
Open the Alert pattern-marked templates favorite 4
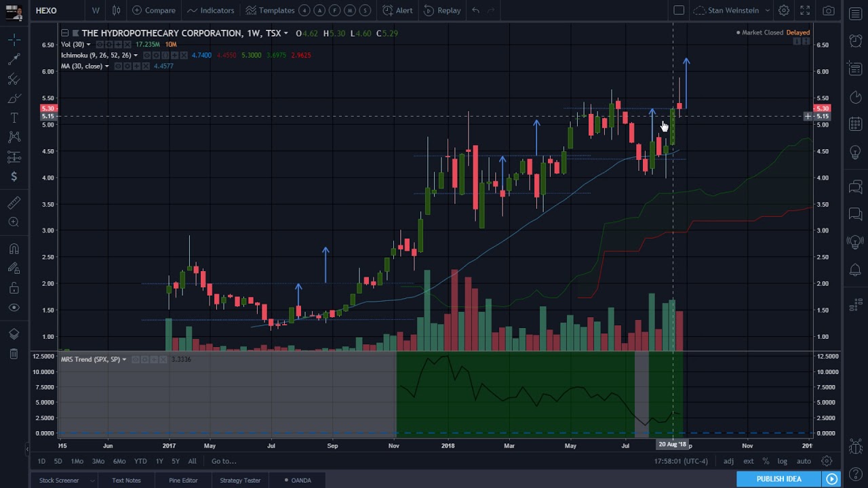(x=304, y=10)
